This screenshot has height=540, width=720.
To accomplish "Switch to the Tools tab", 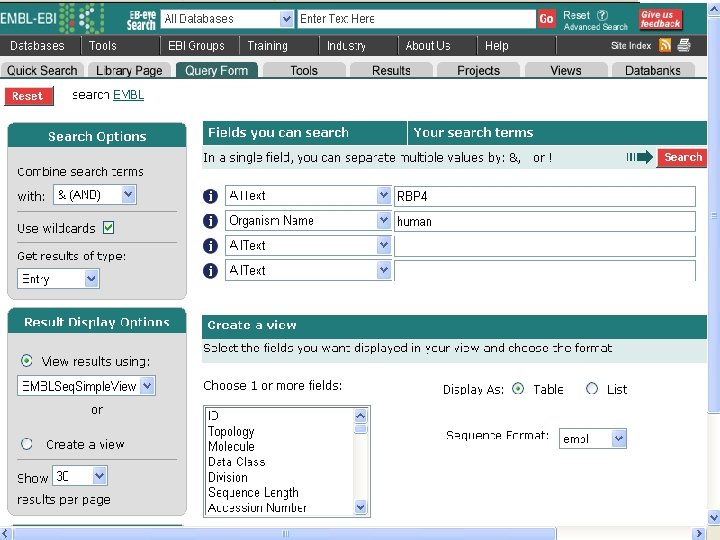I will 304,70.
